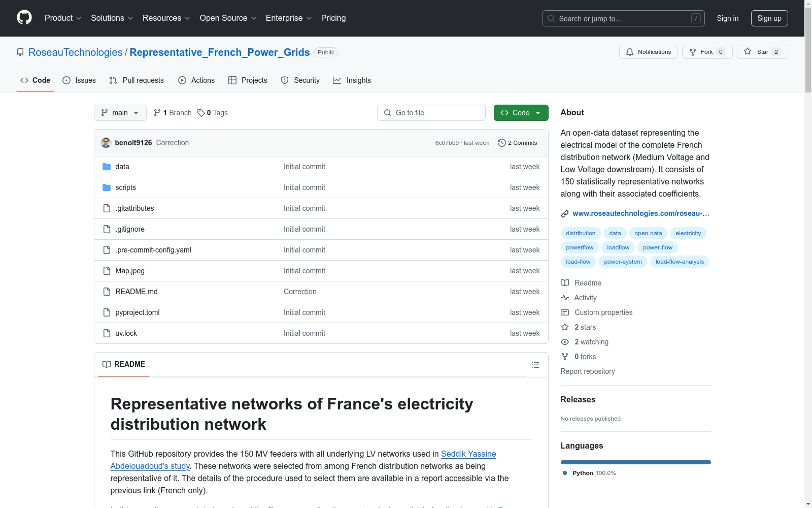Image resolution: width=812 pixels, height=508 pixels.
Task: Click the file icon for .gitignore
Action: click(107, 229)
